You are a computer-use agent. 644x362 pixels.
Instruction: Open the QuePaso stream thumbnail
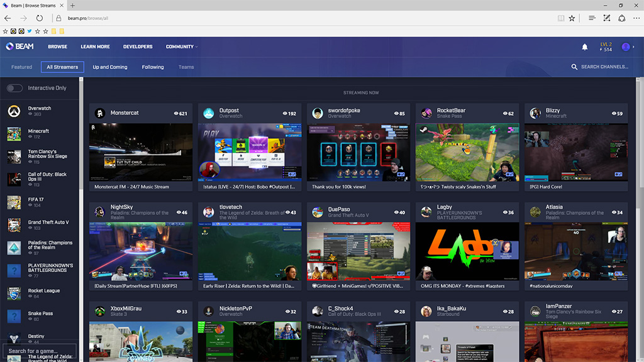pos(358,251)
